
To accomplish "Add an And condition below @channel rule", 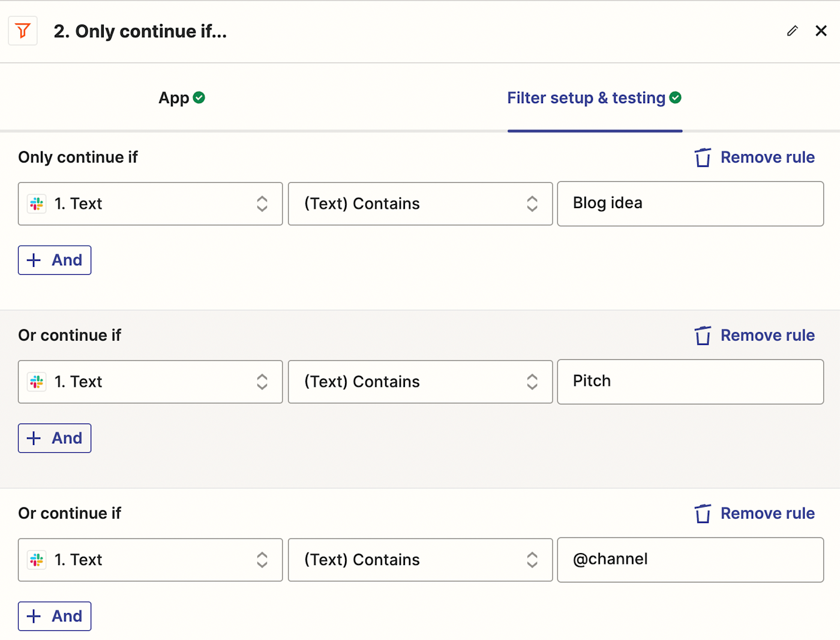I will point(55,617).
